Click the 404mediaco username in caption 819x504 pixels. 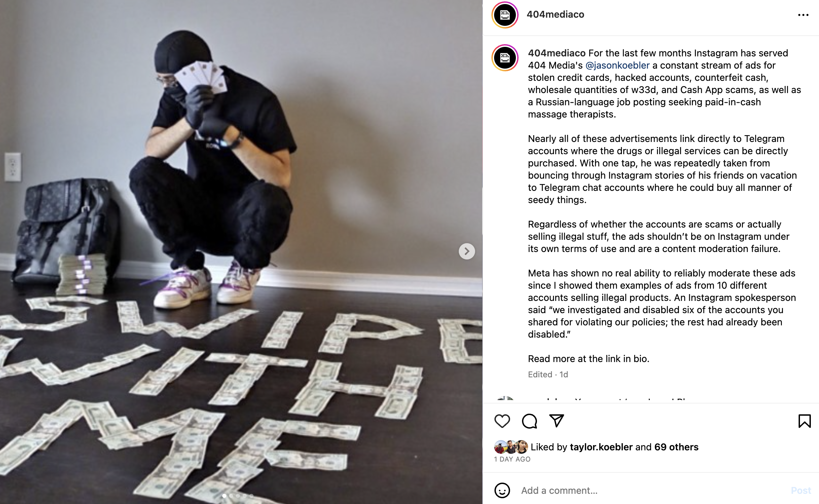pos(557,53)
